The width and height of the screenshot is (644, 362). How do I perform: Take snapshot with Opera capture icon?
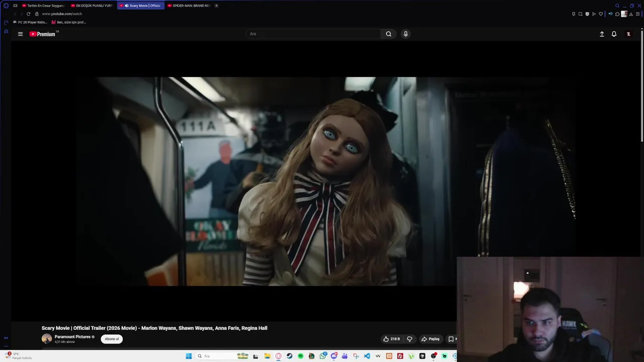click(580, 14)
